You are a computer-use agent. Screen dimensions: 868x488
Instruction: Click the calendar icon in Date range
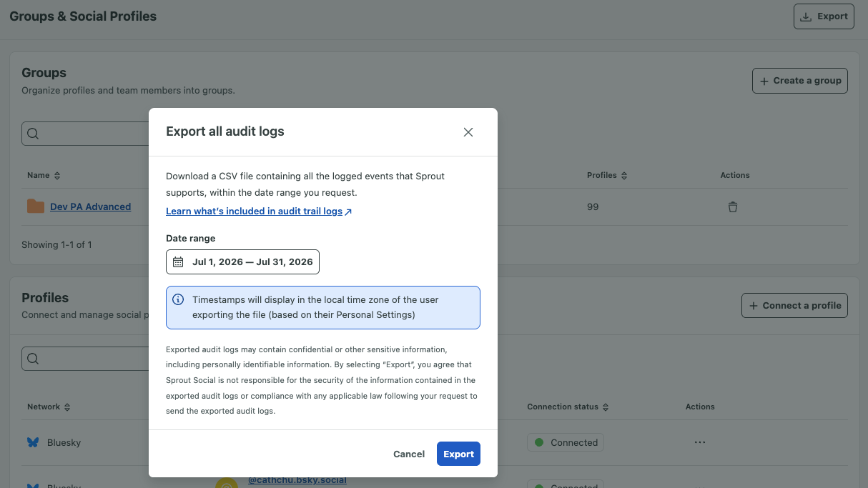tap(178, 262)
